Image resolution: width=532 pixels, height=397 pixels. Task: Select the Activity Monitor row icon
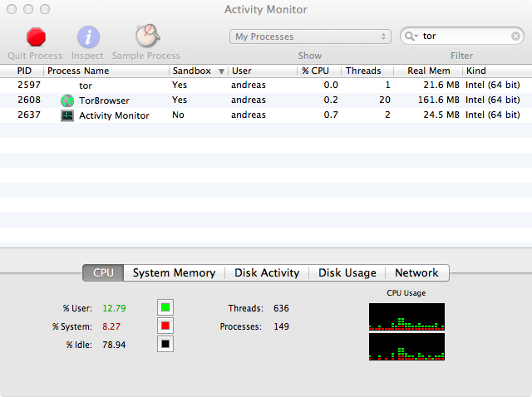[x=67, y=115]
